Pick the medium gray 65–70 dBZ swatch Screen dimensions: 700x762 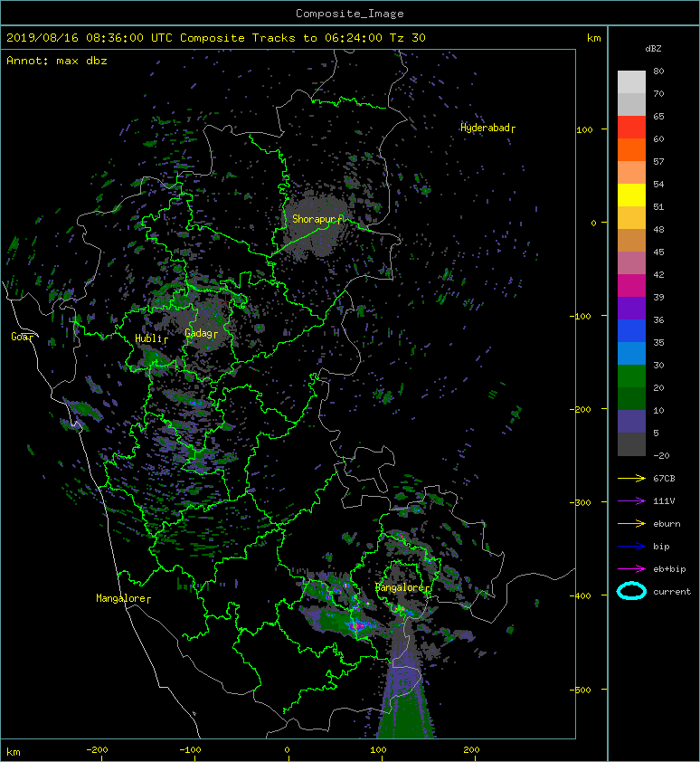point(631,104)
